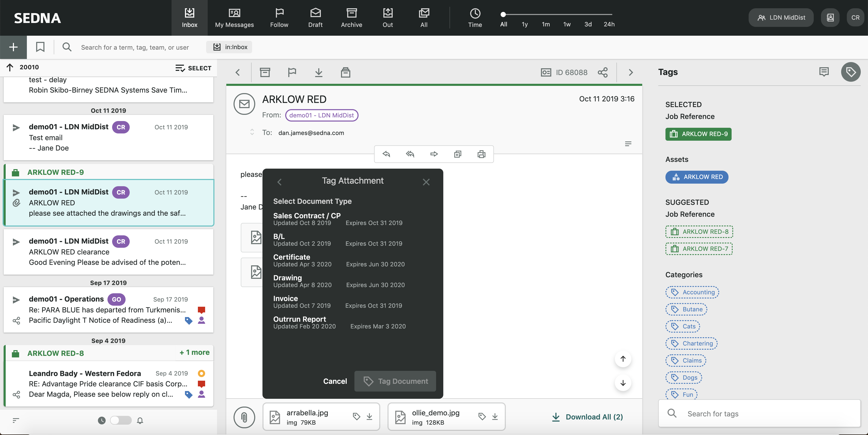Cancel the Tag Attachment dialog

[x=335, y=381]
